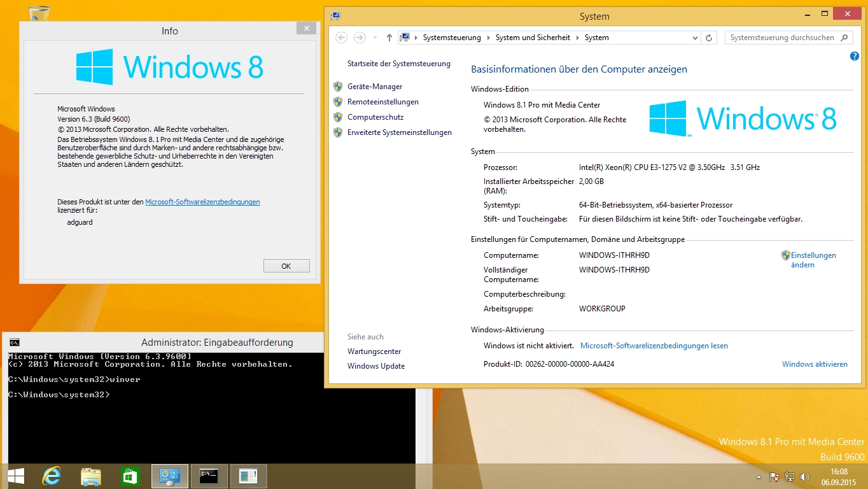The width and height of the screenshot is (868, 489).
Task: Click the C:\Windows\system32>winver line
Action: pyautogui.click(x=74, y=379)
